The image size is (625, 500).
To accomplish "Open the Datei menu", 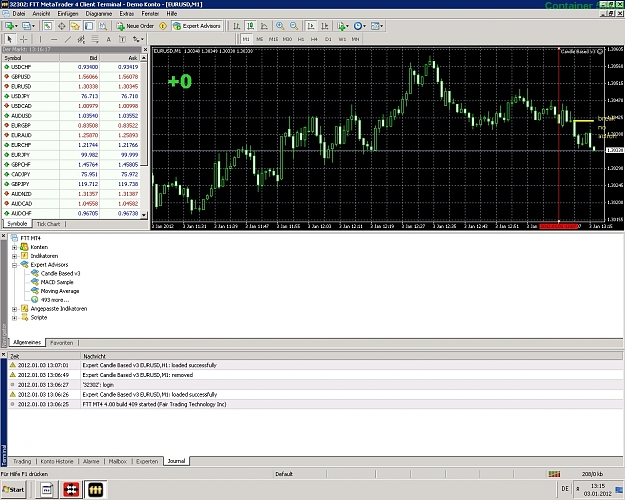I will click(19, 14).
